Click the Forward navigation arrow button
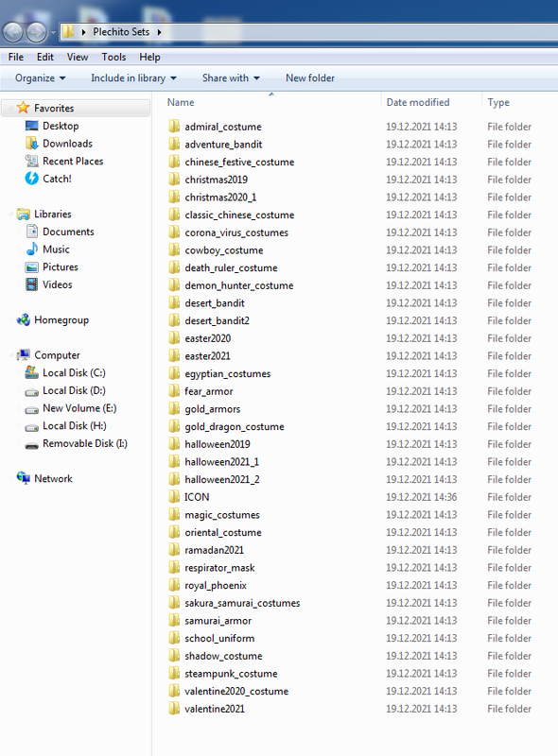The height and width of the screenshot is (756, 558). (36, 32)
